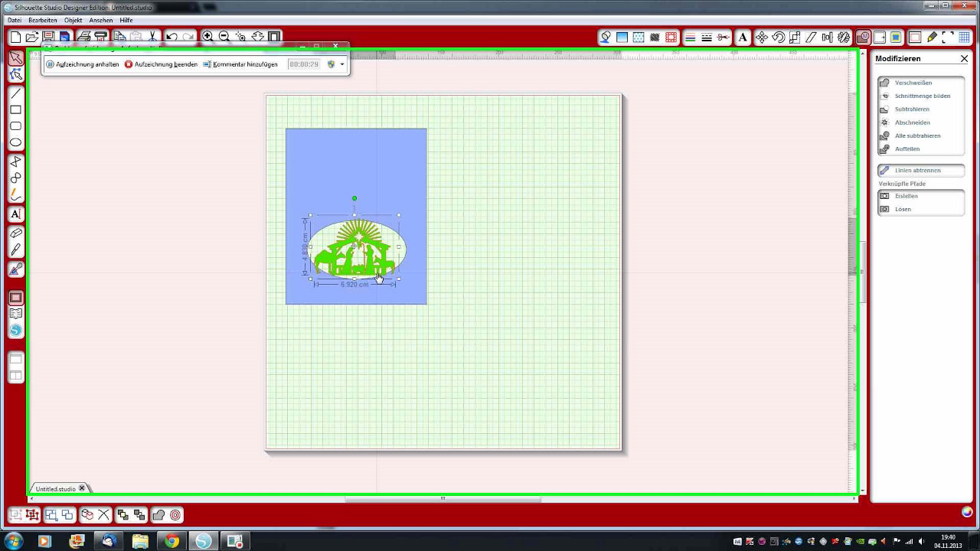The image size is (980, 551).
Task: Select the Draw a Line tool
Action: click(15, 93)
